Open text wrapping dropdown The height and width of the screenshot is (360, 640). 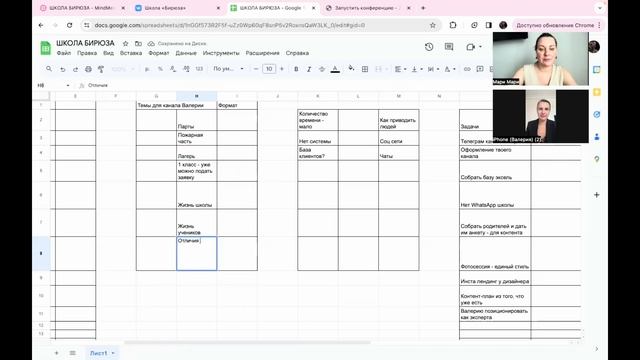pos(433,69)
